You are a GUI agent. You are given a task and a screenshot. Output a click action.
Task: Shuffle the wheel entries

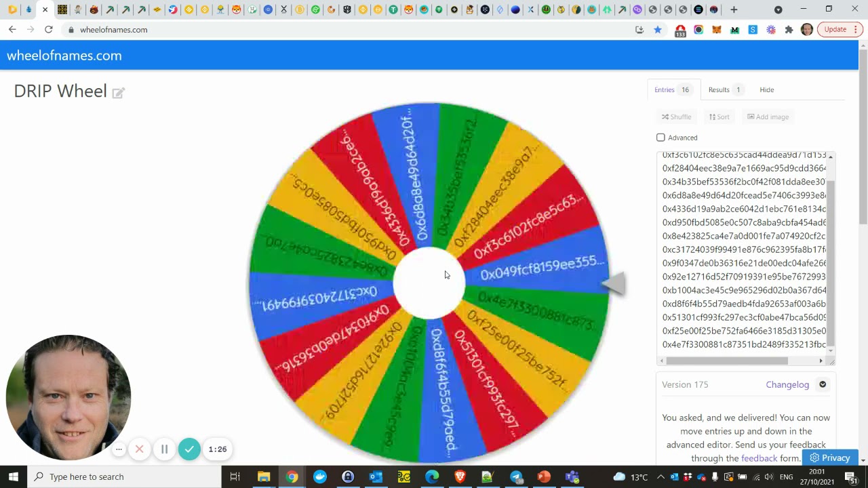pyautogui.click(x=677, y=117)
